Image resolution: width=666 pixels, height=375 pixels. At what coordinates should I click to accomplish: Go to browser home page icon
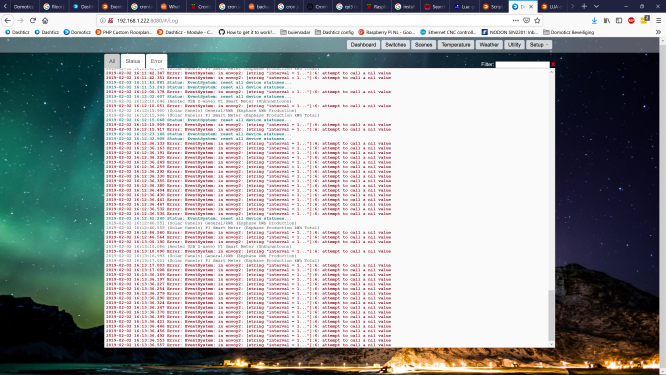pyautogui.click(x=45, y=20)
